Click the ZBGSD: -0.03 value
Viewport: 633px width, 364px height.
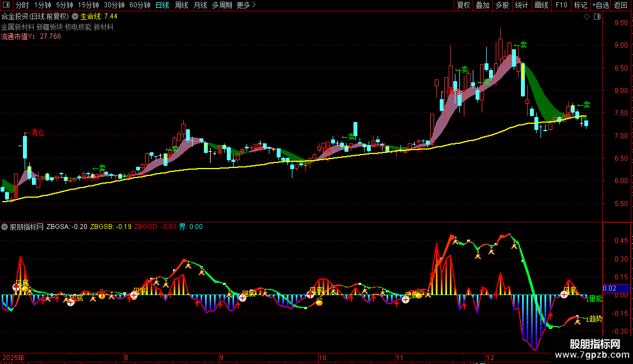click(x=155, y=227)
